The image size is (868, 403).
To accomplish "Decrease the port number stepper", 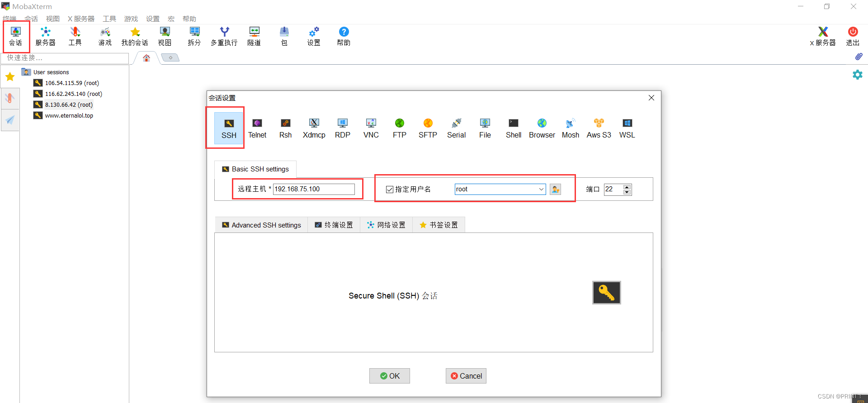I will [x=627, y=192].
